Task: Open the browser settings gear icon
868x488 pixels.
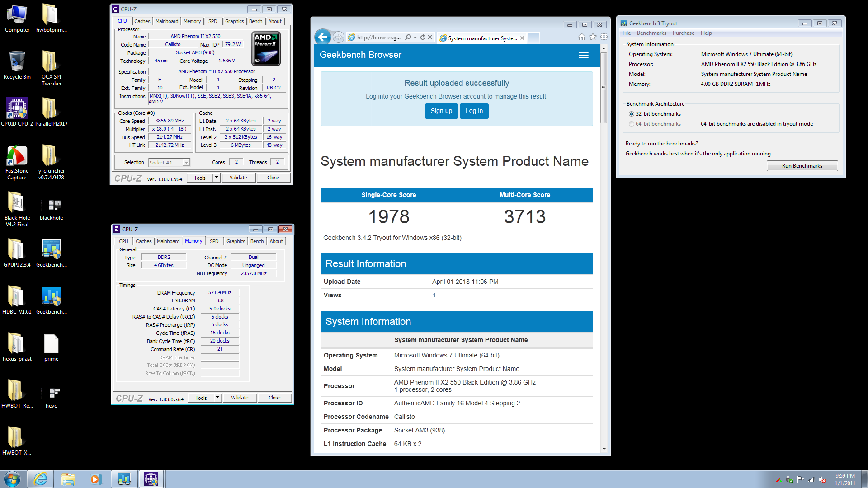Action: pos(604,37)
